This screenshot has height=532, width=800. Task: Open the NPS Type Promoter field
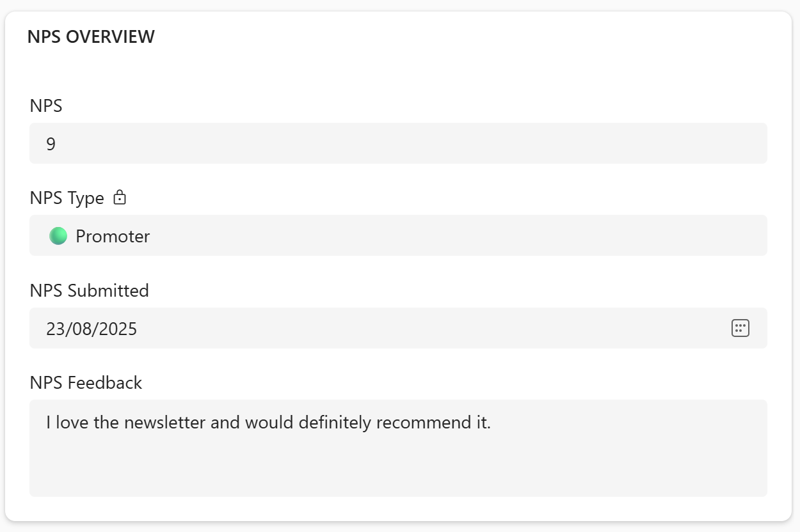[398, 235]
